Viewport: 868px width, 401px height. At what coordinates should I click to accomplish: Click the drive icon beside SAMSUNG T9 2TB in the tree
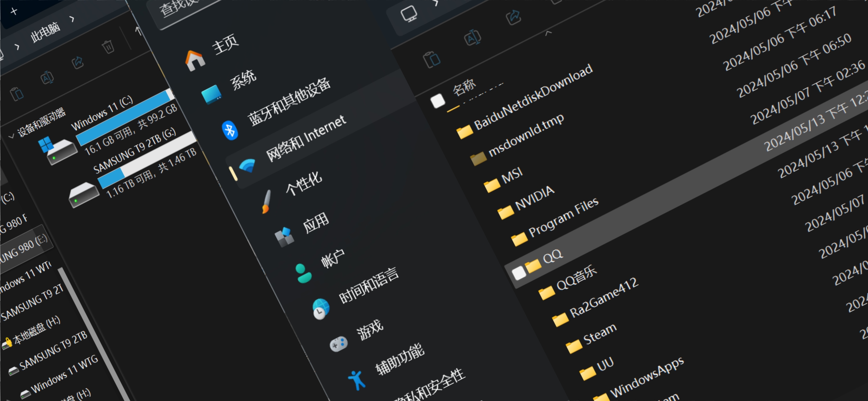pyautogui.click(x=13, y=371)
